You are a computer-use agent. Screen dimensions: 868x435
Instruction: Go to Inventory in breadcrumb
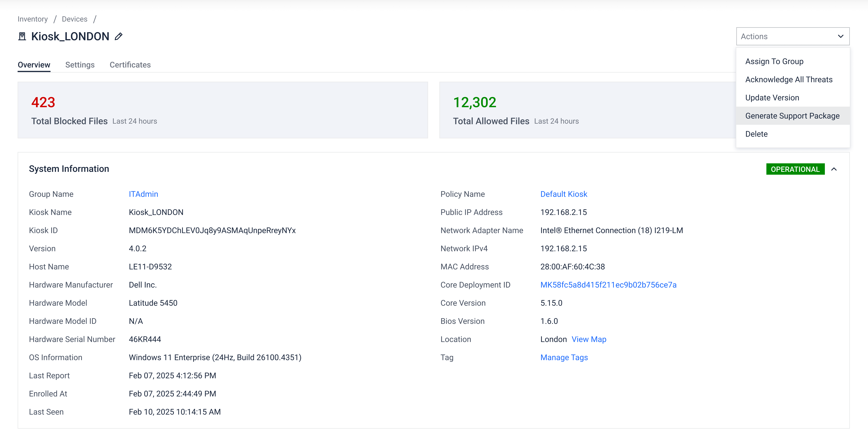[33, 19]
